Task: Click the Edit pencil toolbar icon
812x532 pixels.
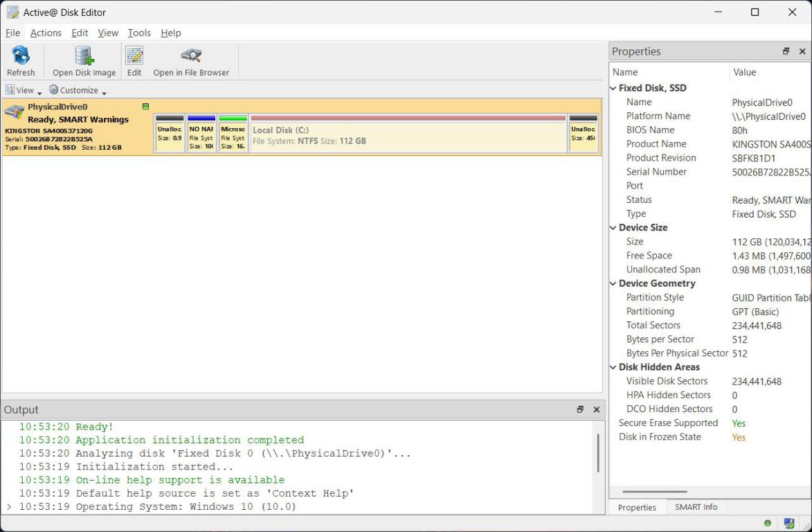Action: tap(134, 55)
